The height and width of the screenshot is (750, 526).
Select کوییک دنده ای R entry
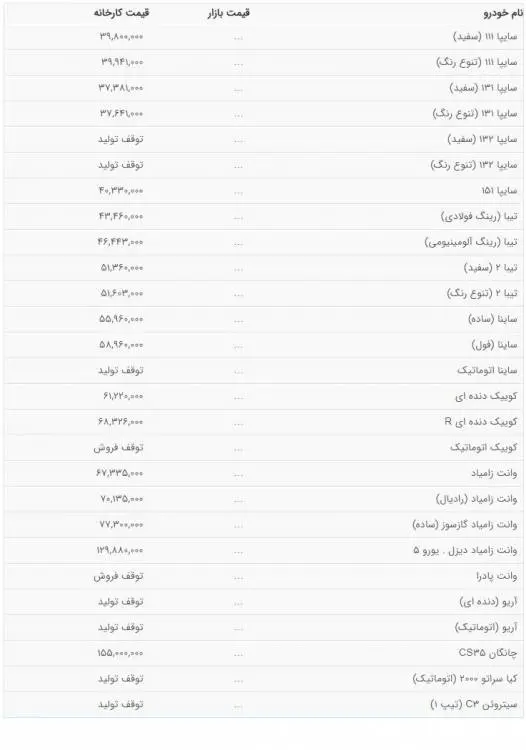point(481,422)
